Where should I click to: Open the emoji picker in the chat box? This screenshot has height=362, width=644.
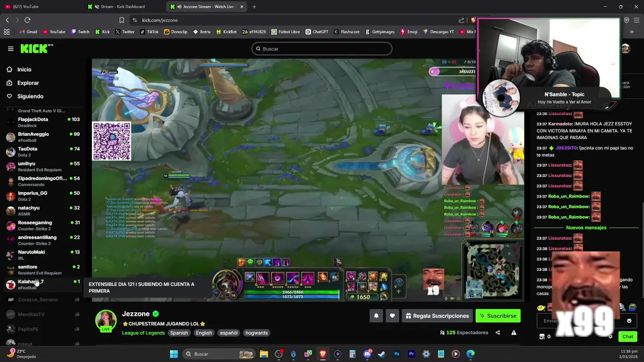(x=629, y=321)
